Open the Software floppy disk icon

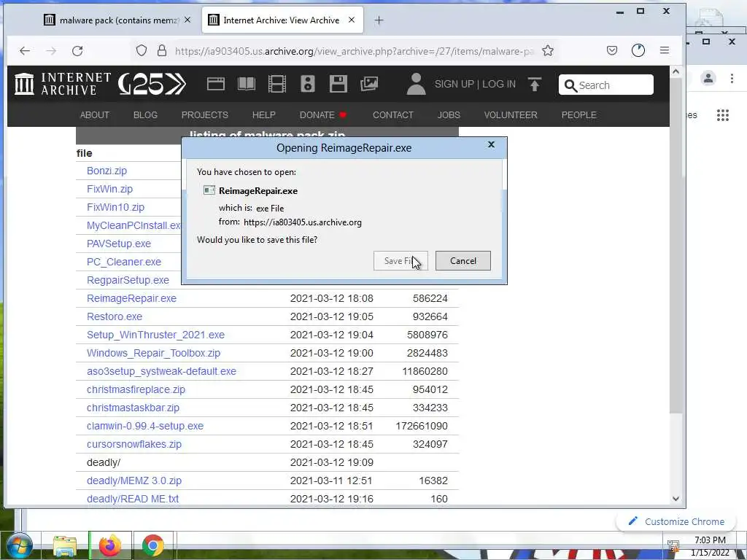[338, 84]
